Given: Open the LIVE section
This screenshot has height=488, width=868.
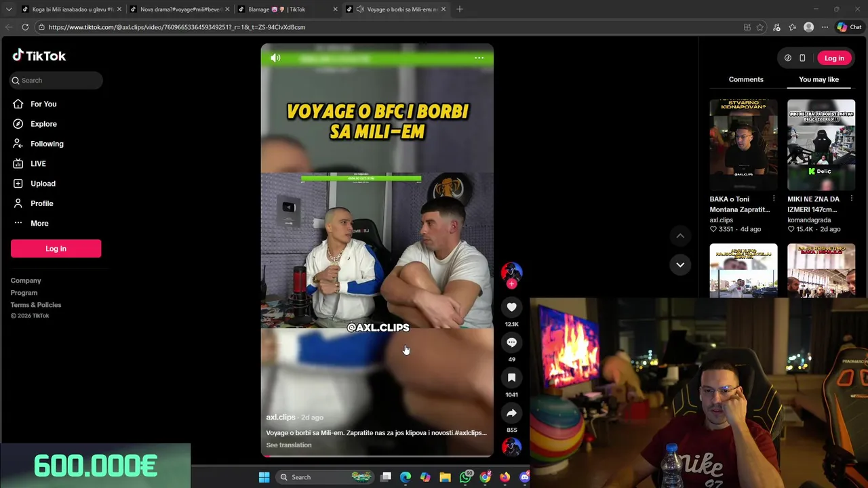Looking at the screenshot, I should pos(38,163).
